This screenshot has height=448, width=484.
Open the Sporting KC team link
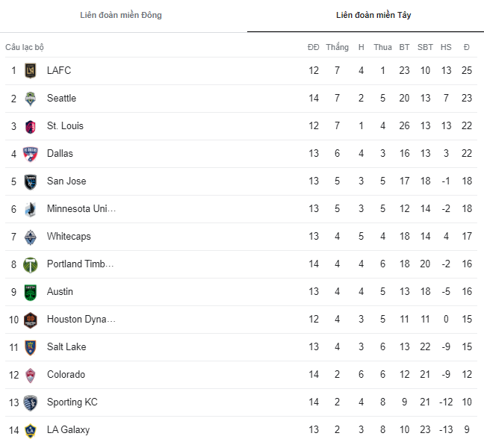point(72,402)
